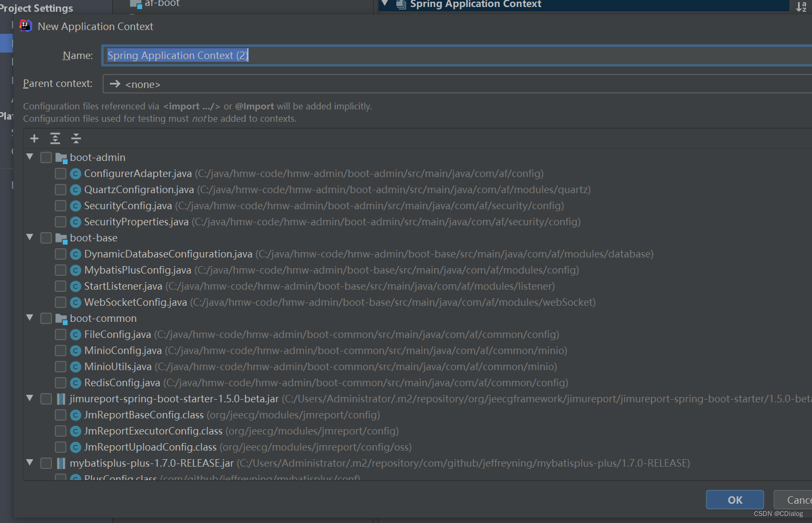
Task: Click the class icon of QuartzConfigration.java
Action: [76, 190]
